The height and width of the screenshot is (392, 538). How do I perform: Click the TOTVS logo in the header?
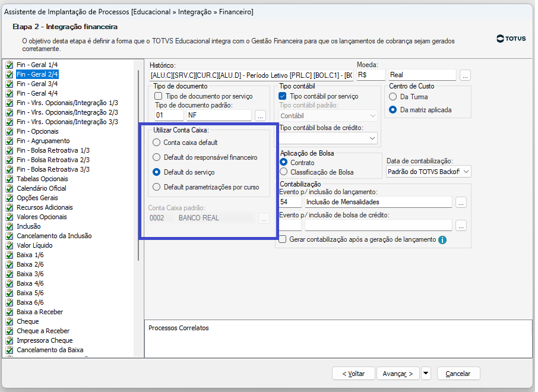[x=511, y=39]
